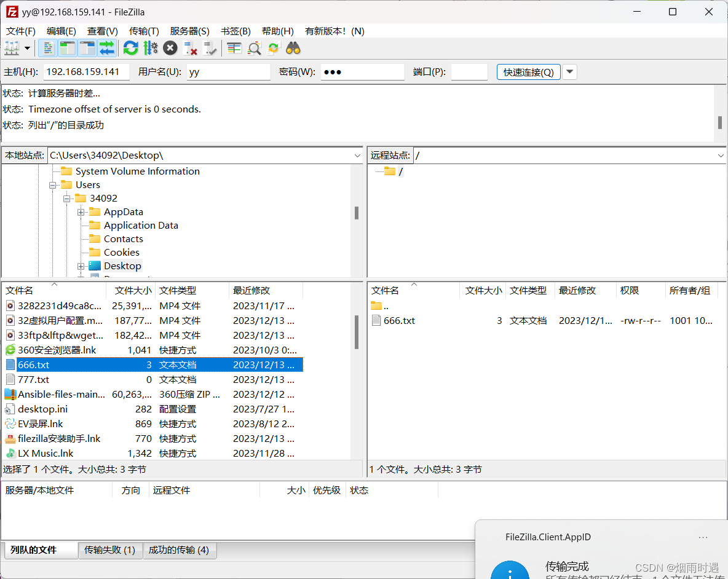Open the 查看(V) menu

102,31
